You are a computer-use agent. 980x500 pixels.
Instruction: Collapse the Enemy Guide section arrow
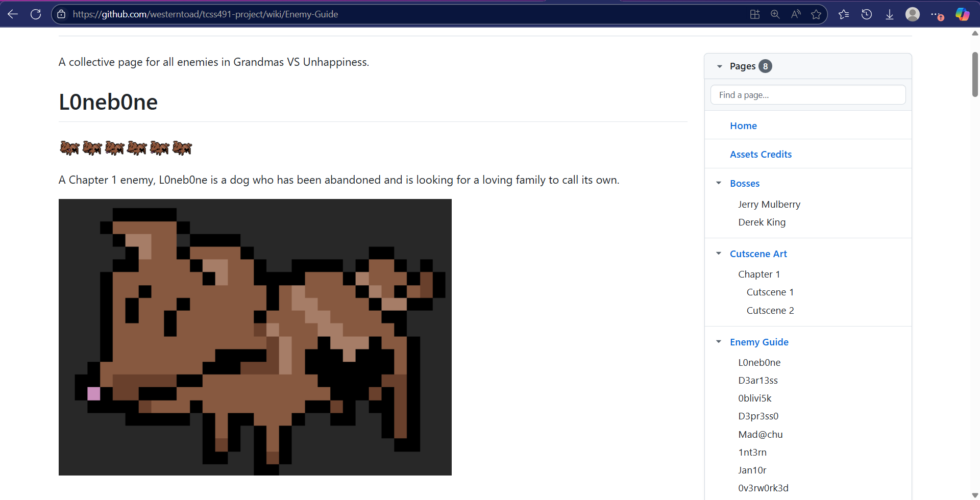click(719, 342)
